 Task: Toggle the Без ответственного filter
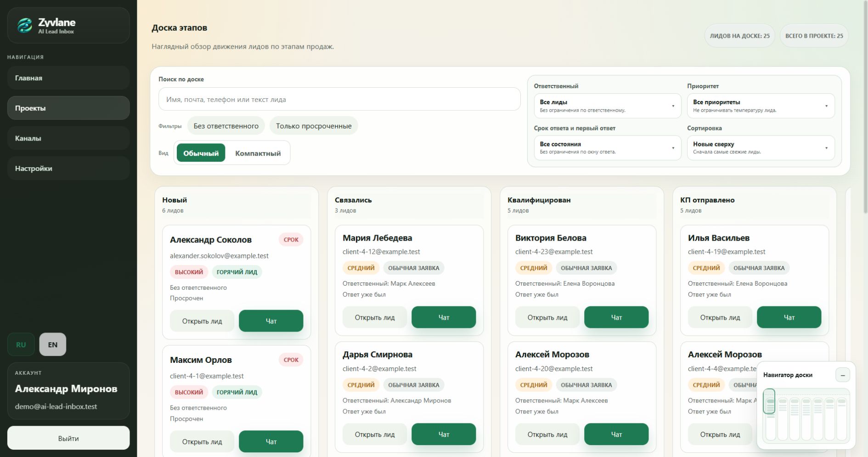pyautogui.click(x=226, y=126)
